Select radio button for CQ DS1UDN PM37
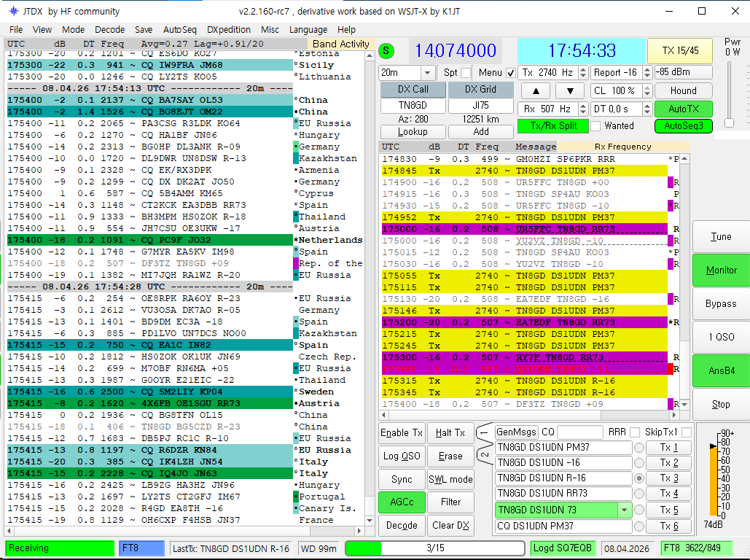Image resolution: width=750 pixels, height=560 pixels. pyautogui.click(x=638, y=526)
